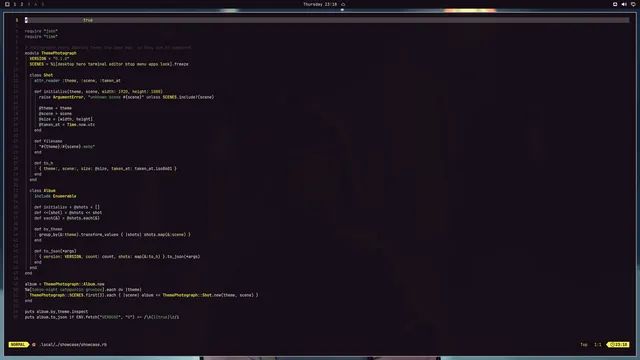The width and height of the screenshot is (640, 360).
Task: Switch to workspace 2
Action: (22, 4)
